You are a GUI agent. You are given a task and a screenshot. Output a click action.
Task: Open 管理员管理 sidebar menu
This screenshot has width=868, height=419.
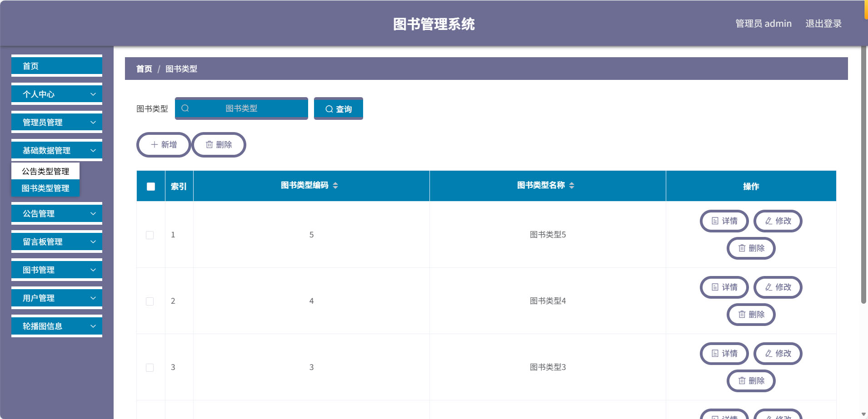(57, 123)
